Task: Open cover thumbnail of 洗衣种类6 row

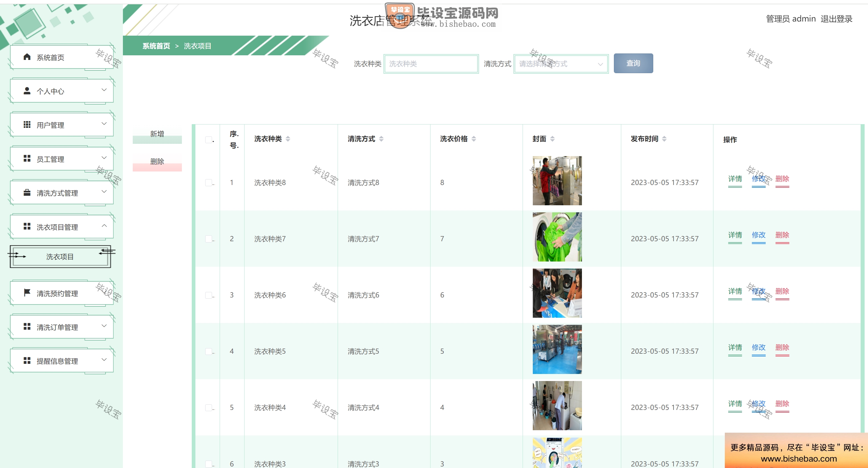Action: pyautogui.click(x=557, y=293)
